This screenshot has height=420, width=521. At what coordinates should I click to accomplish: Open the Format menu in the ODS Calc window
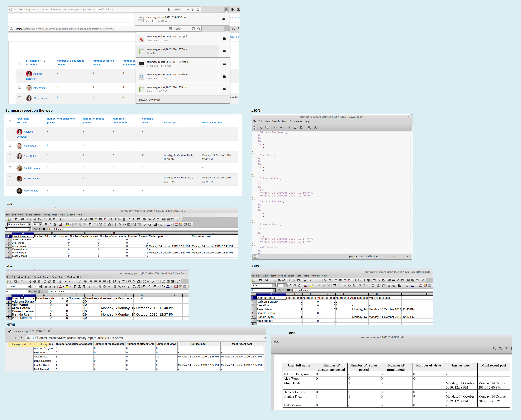tap(282, 276)
